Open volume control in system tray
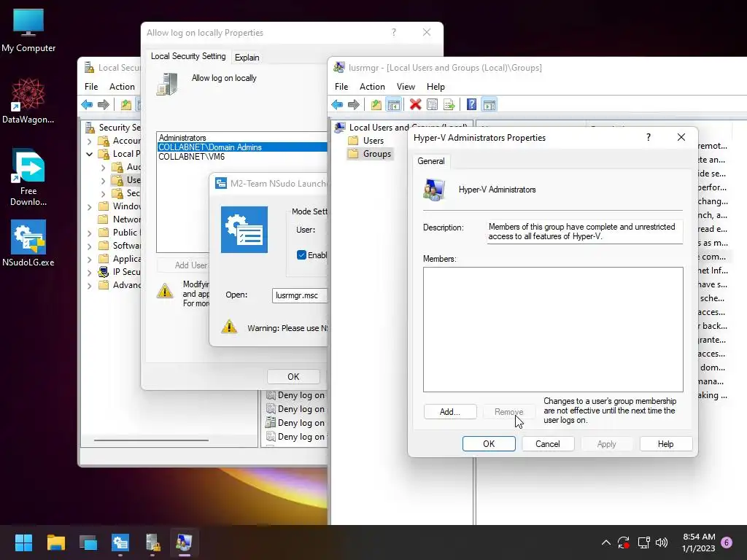Image resolution: width=747 pixels, height=560 pixels. [662, 542]
